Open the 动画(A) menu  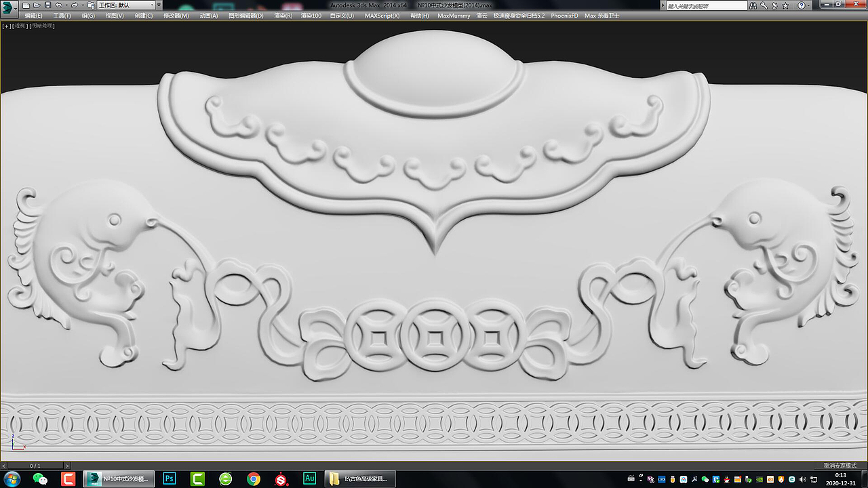click(x=209, y=16)
